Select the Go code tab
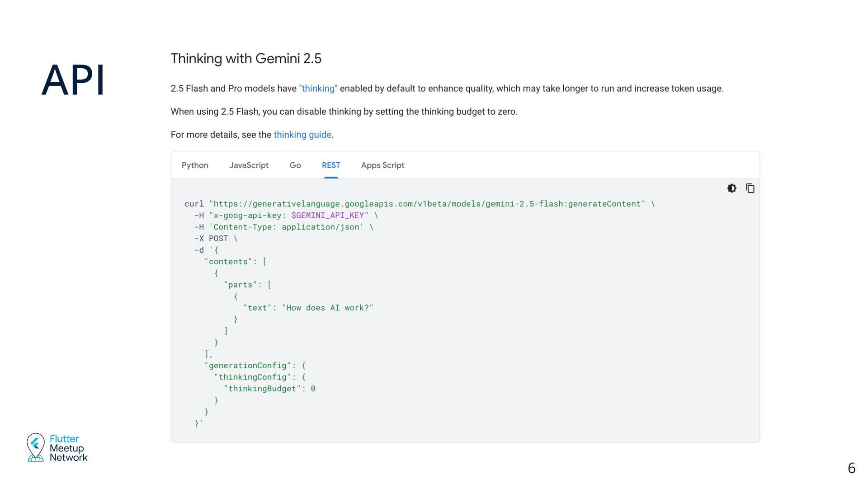868x488 pixels. pos(295,165)
